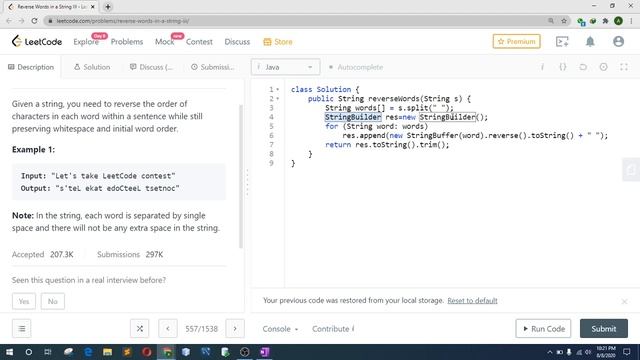Bookmark this page with the star icon
640x360 pixels.
point(564,21)
